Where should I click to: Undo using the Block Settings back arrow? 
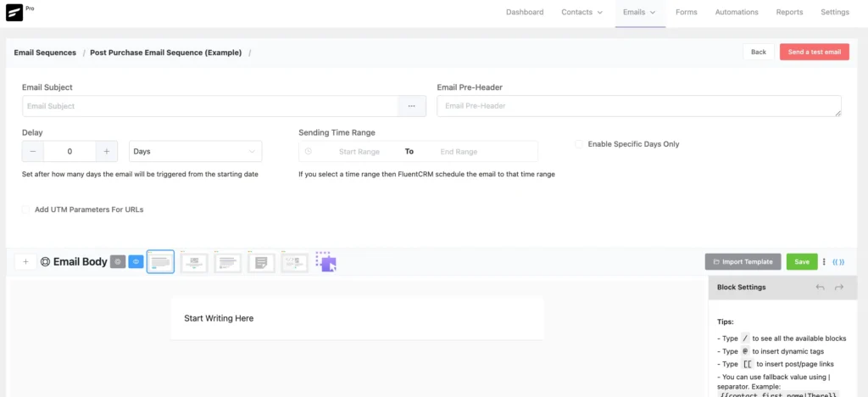[x=820, y=288]
